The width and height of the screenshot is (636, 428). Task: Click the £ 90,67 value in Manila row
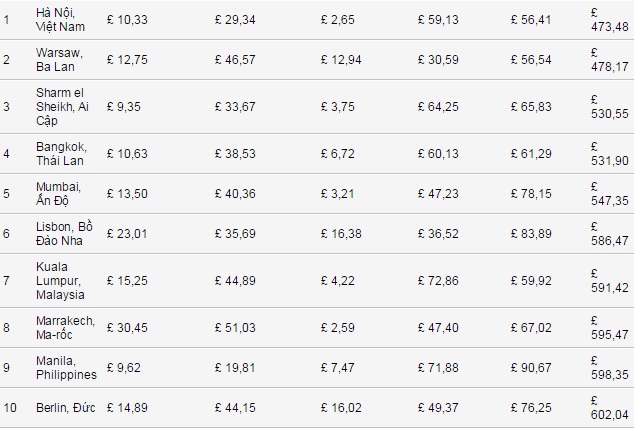point(530,367)
